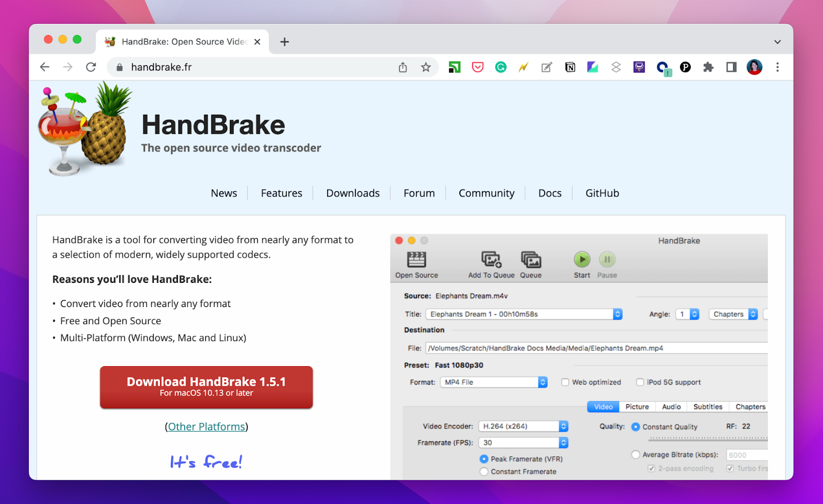Open the Forum nav item
823x504 pixels.
419,193
